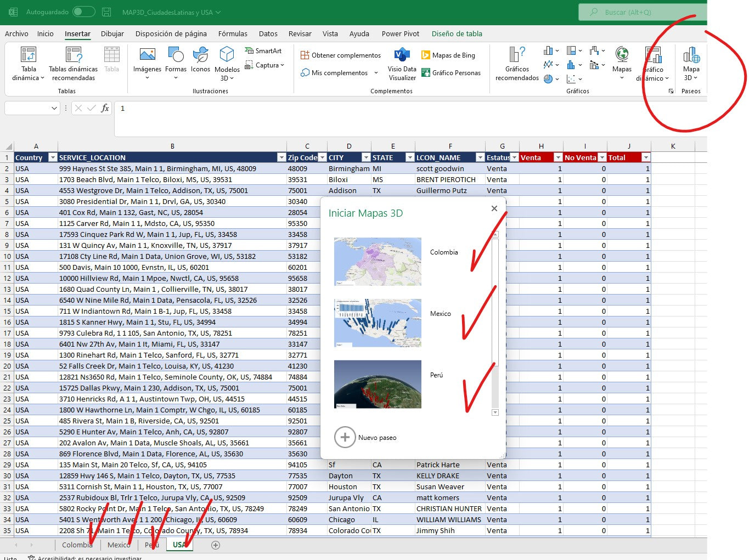Screen dimensions: 749x560
Task: Click the save disk icon
Action: [x=106, y=12]
